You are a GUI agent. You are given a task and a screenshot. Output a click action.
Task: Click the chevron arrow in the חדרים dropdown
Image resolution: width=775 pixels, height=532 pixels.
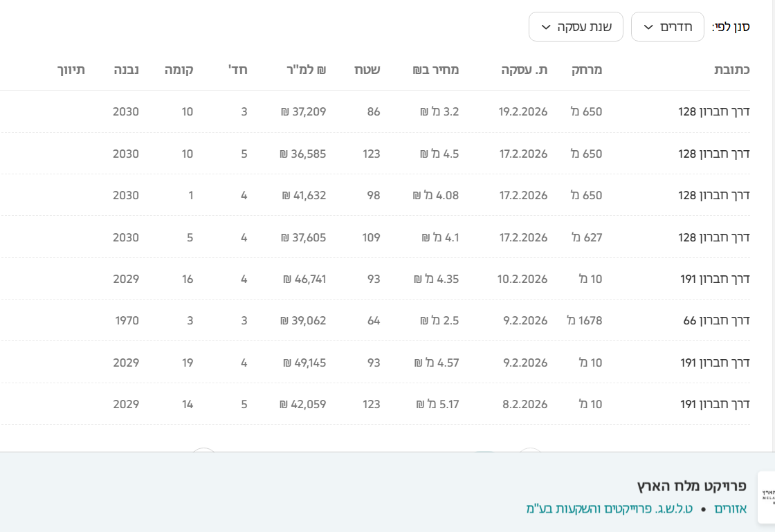[x=648, y=27]
